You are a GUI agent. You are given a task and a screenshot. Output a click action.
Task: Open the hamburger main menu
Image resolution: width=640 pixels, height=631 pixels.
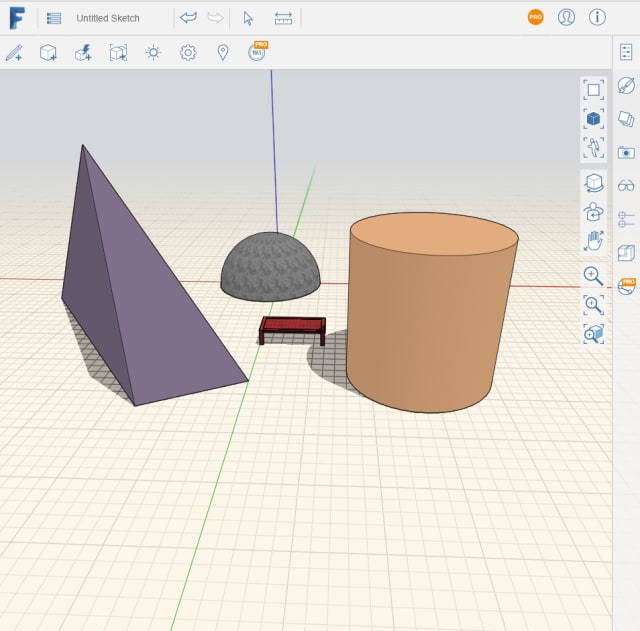click(54, 18)
